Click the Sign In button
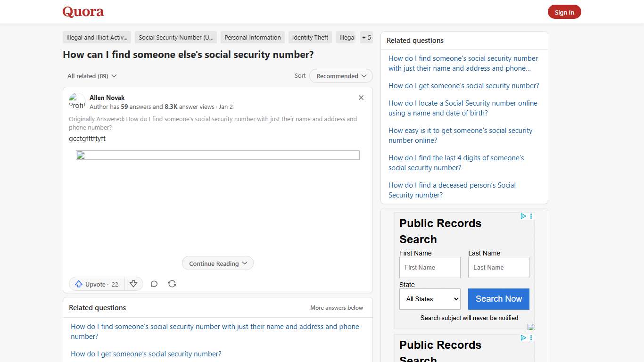The image size is (644, 362). (x=564, y=12)
